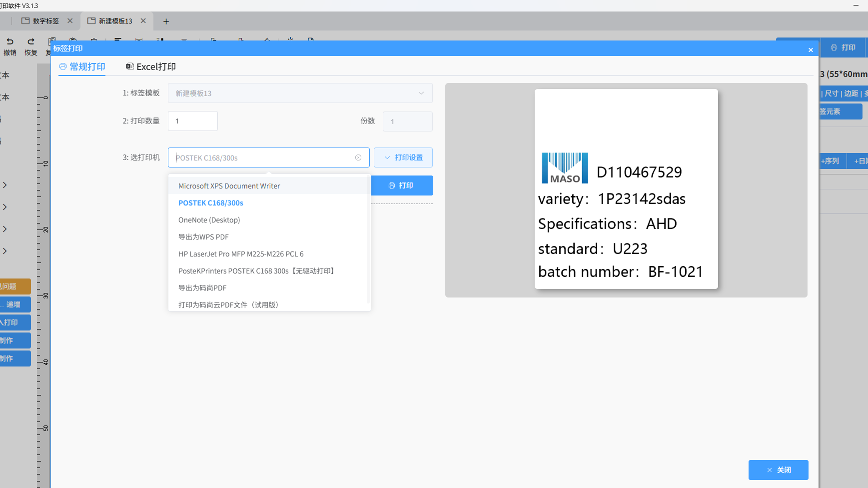The height and width of the screenshot is (488, 868).
Task: Clear the printer field with the circled X
Action: (358, 157)
